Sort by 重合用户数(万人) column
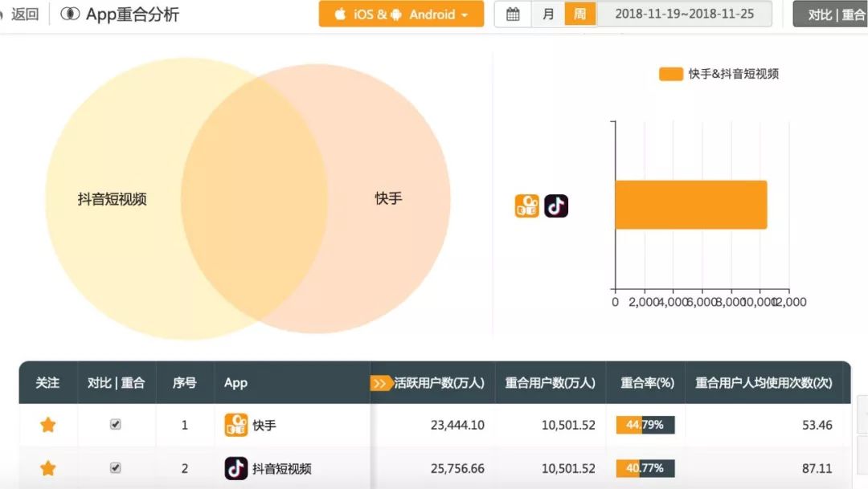This screenshot has width=868, height=489. click(551, 383)
